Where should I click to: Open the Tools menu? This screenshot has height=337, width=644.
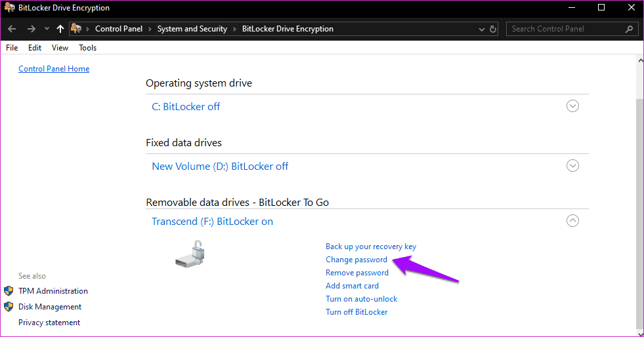pyautogui.click(x=87, y=48)
